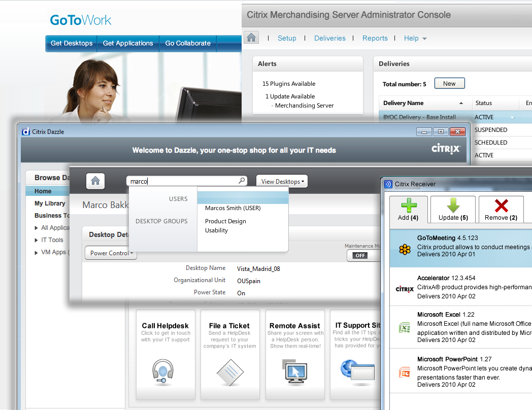Select the Go Collaborate tab
The image size is (532, 410).
pos(188,44)
